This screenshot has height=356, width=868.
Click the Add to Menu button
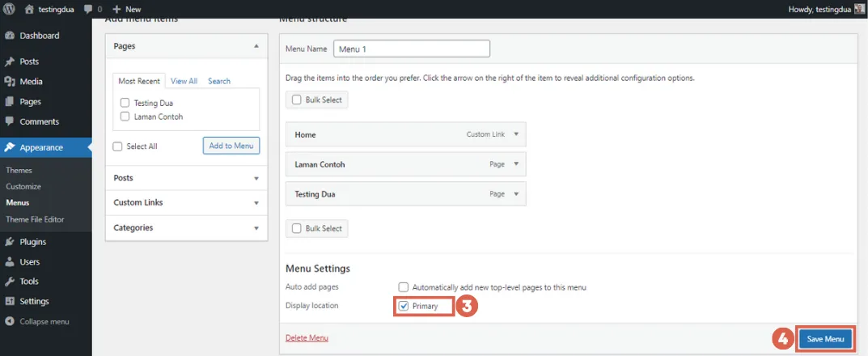tap(231, 146)
